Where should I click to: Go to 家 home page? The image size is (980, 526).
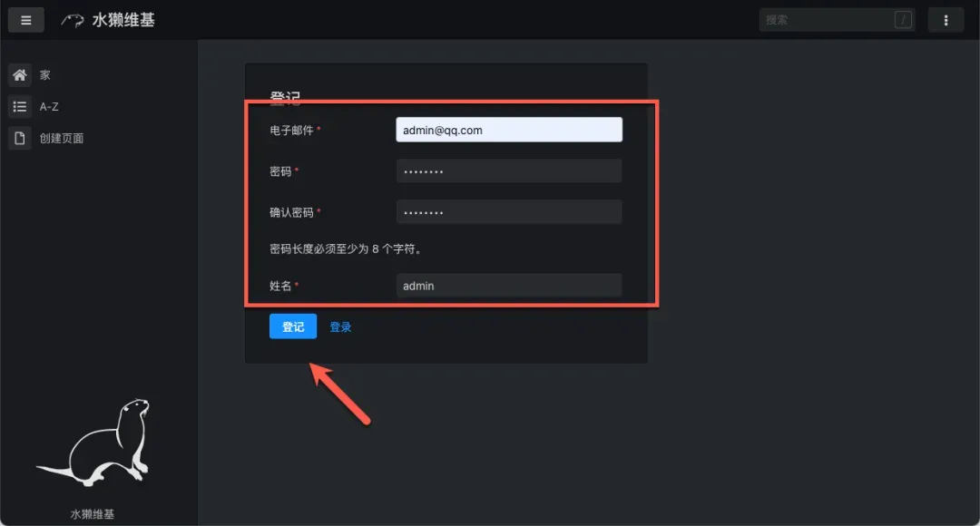(x=45, y=75)
